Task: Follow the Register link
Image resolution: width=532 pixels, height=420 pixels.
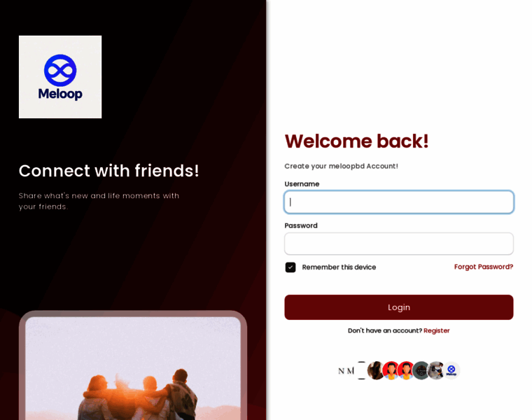Action: coord(437,331)
